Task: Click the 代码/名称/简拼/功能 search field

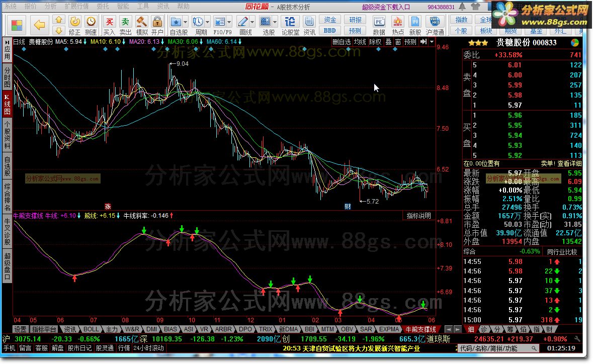Action: tap(498, 348)
